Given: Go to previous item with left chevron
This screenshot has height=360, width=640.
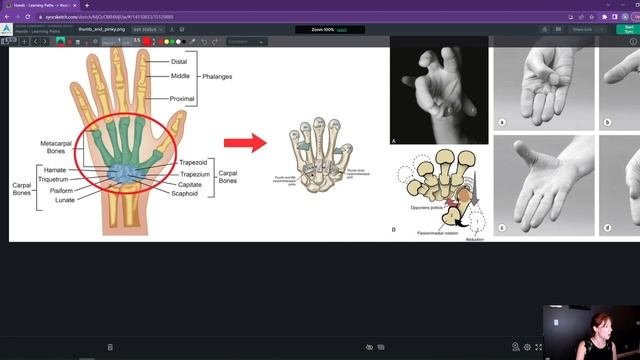Looking at the screenshot, I should [36, 42].
